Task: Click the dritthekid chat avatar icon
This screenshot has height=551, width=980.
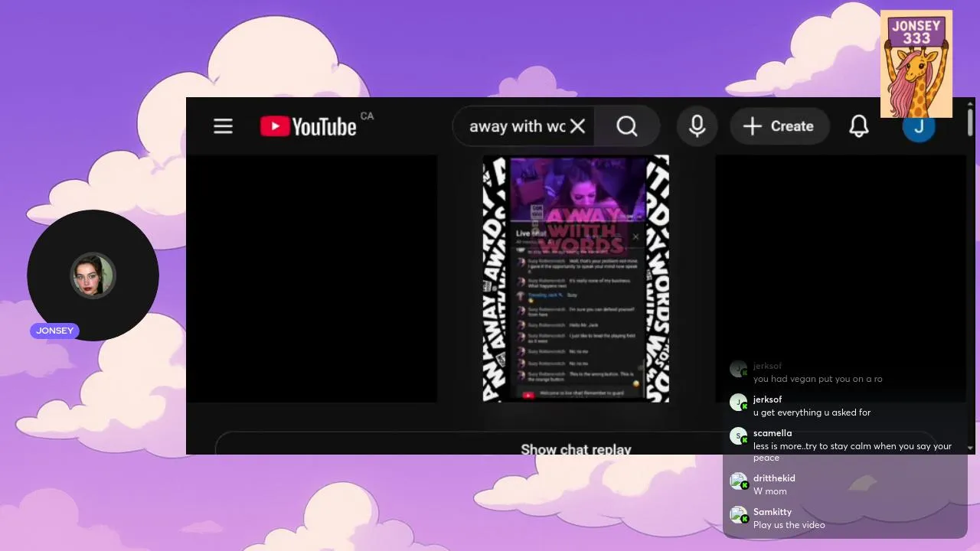Action: coord(738,481)
